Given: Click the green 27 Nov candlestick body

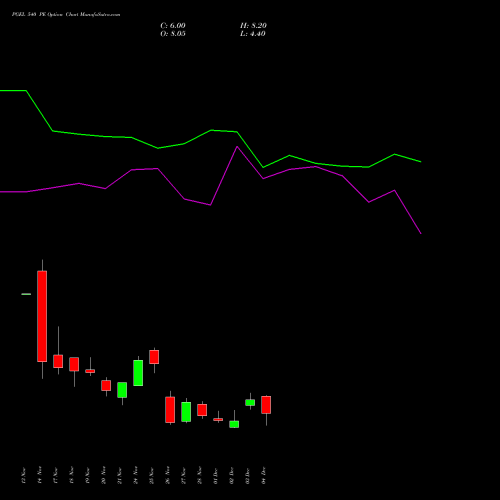Looking at the screenshot, I should pos(186,412).
